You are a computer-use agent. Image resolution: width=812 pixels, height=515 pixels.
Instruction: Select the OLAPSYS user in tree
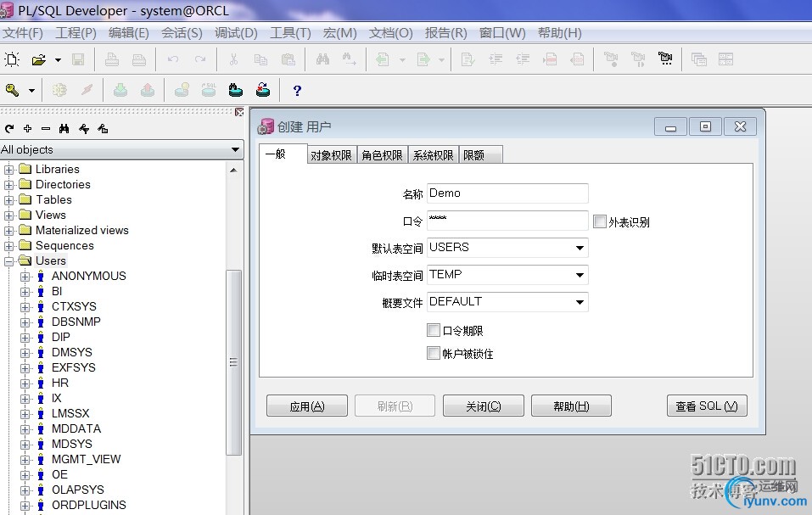(78, 490)
